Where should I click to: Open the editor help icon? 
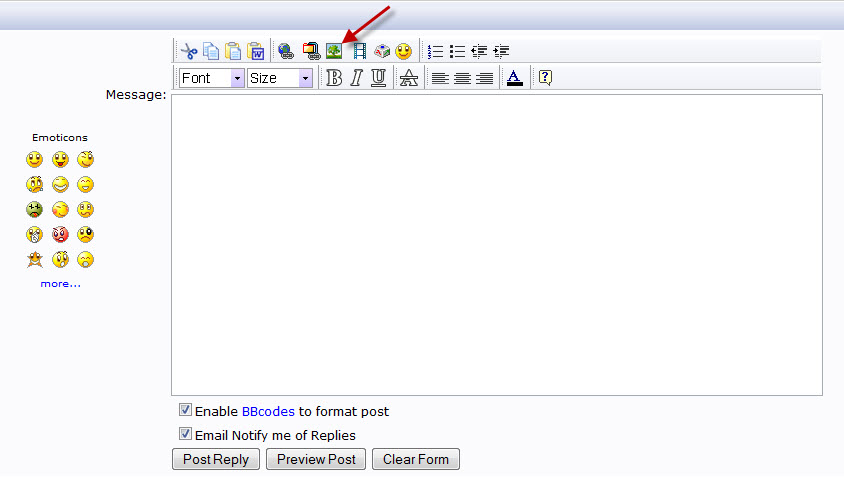[x=545, y=78]
